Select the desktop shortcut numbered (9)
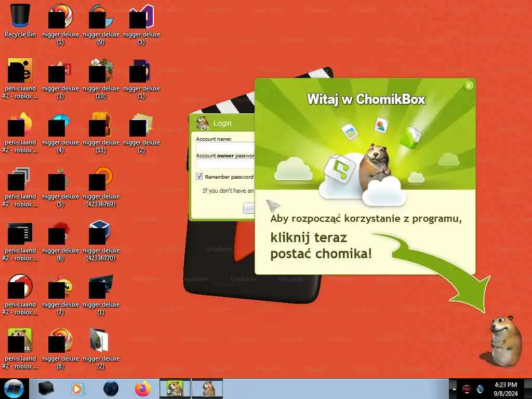532x399 pixels. pos(101,24)
